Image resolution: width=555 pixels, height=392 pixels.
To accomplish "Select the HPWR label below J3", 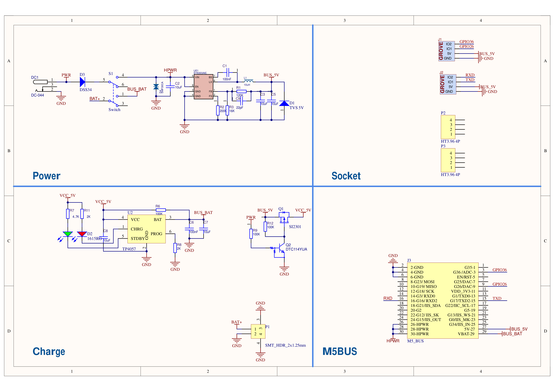I will tap(393, 341).
